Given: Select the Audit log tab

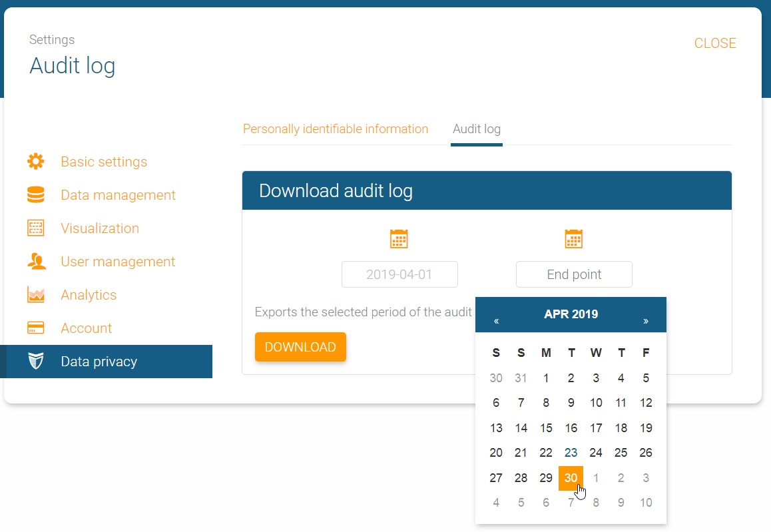Looking at the screenshot, I should tap(477, 129).
